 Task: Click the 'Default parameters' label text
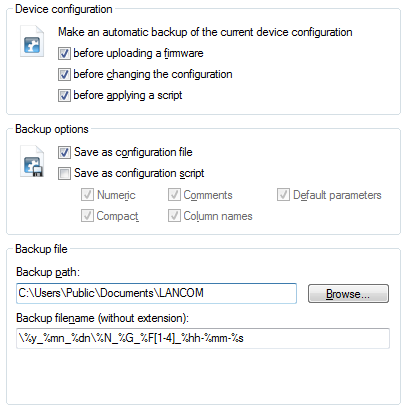coord(337,195)
